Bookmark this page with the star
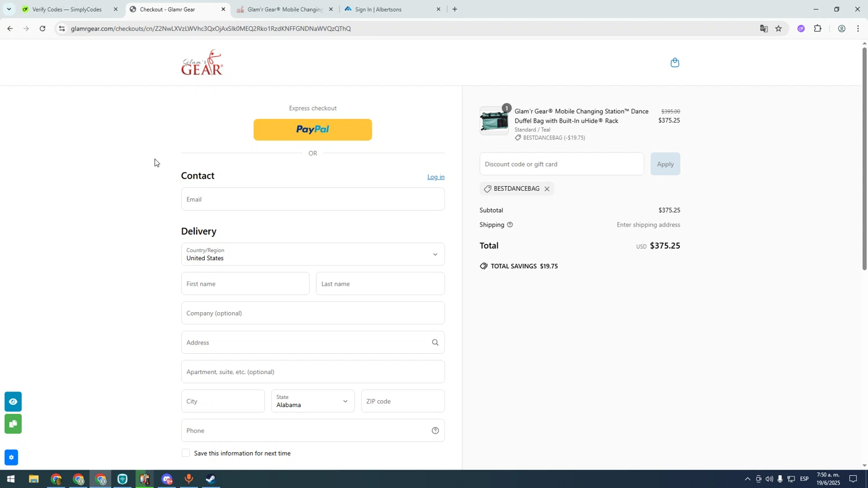The height and width of the screenshot is (488, 868). 778,28
